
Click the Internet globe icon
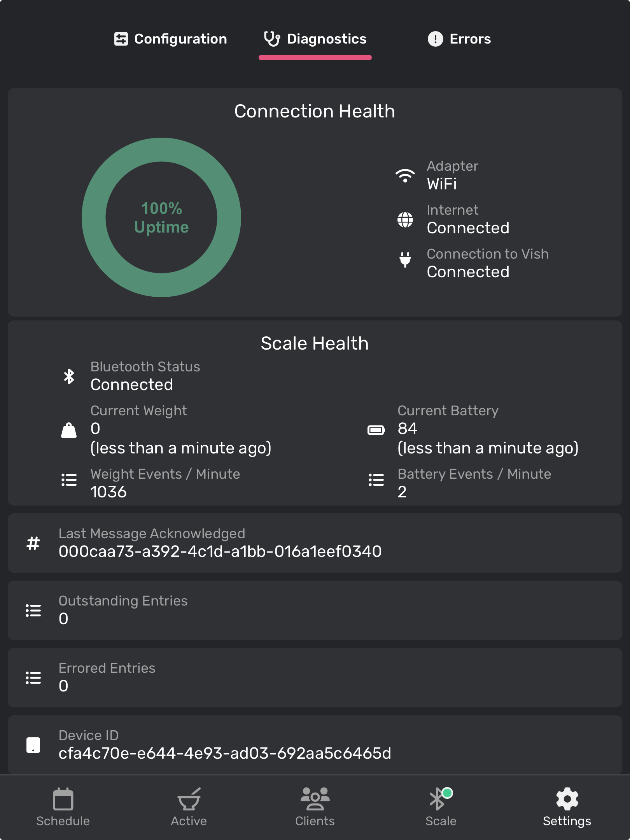tap(405, 220)
